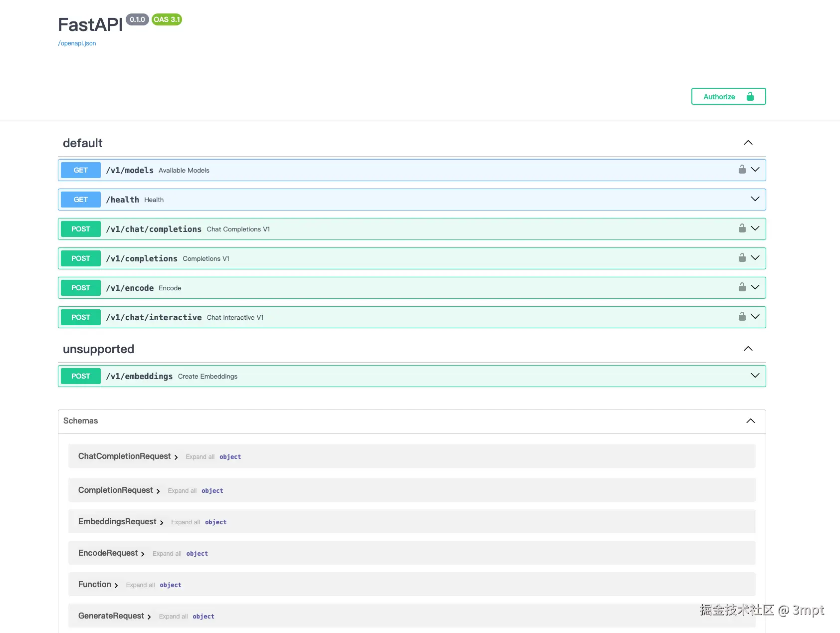
Task: Click the /v1/models path text
Action: tap(130, 171)
